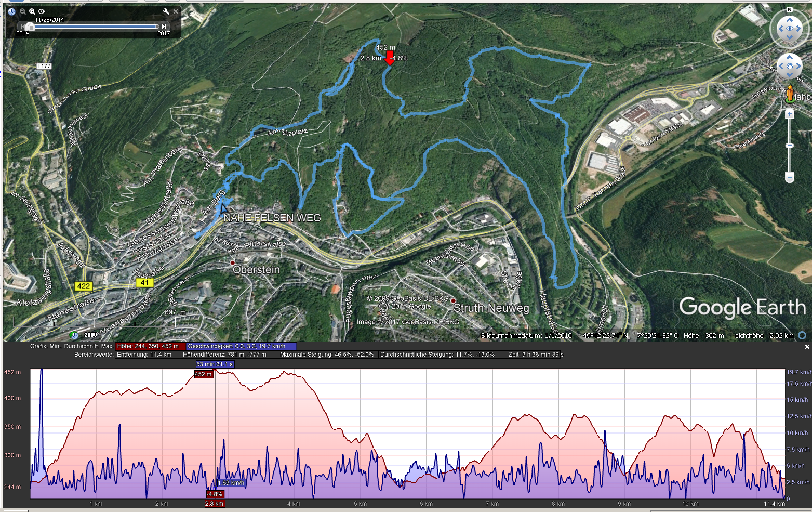Screen dimensions: 812x512
Task: Pan map right with move control
Action: click(799, 66)
